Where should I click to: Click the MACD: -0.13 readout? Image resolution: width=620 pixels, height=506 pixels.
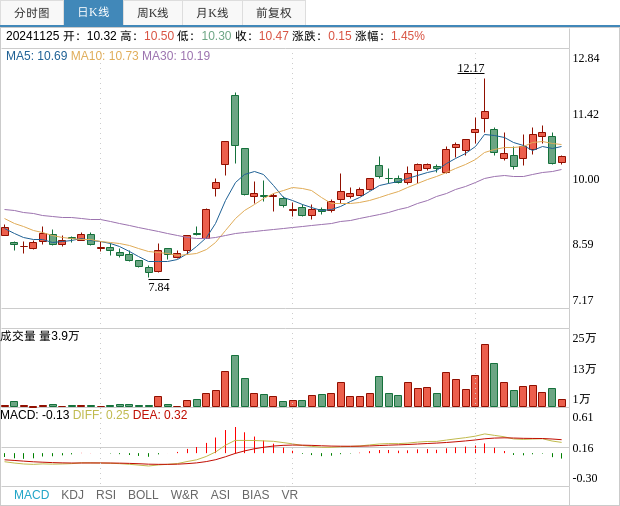[35, 415]
